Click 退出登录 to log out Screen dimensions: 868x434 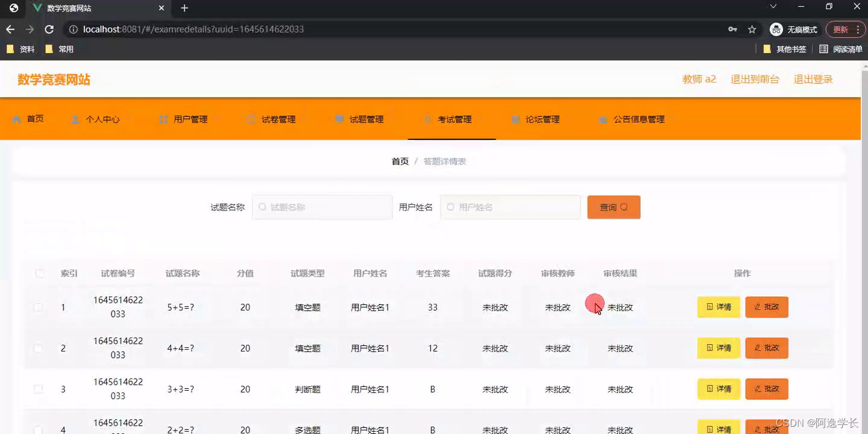click(x=813, y=80)
